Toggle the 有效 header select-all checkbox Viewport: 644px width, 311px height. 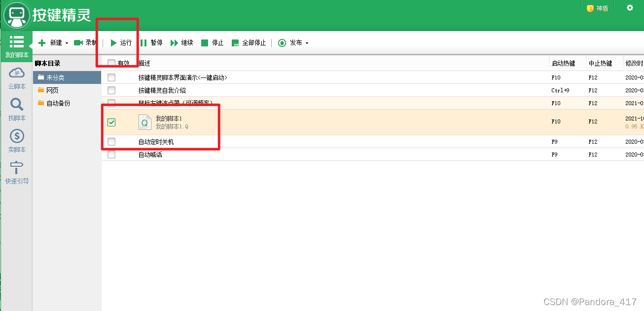click(x=111, y=63)
